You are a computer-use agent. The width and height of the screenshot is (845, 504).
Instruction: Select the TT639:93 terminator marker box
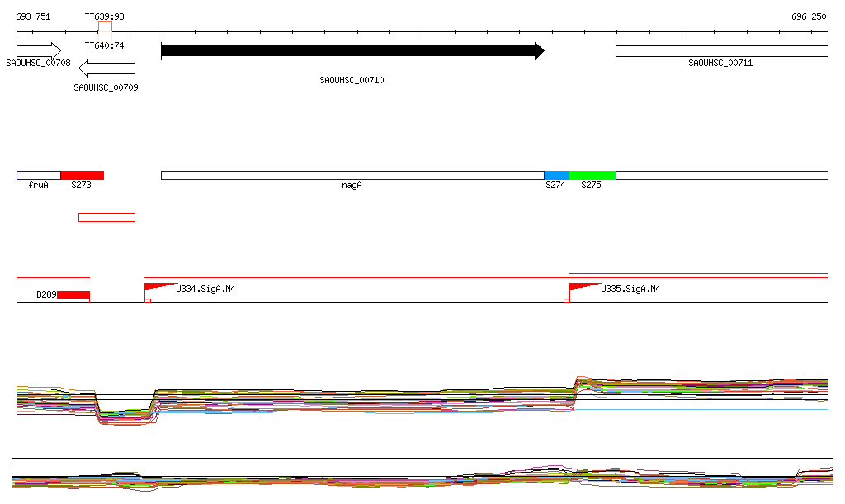coord(105,27)
